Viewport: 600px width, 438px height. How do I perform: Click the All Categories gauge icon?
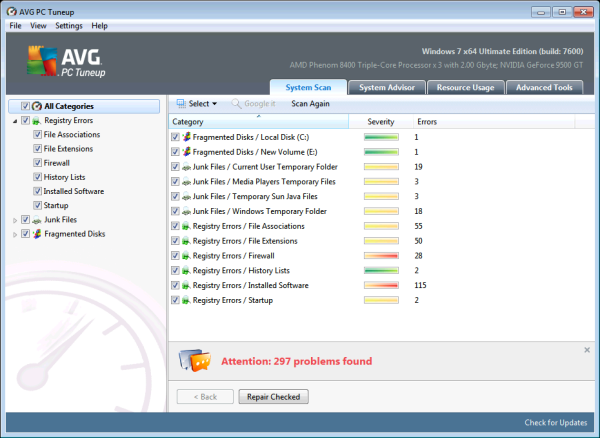(37, 106)
